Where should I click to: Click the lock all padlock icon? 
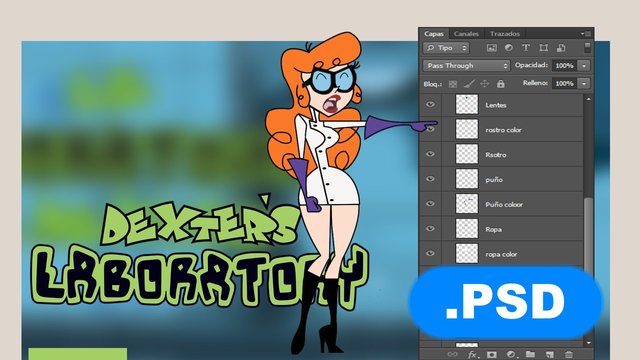coord(500,84)
